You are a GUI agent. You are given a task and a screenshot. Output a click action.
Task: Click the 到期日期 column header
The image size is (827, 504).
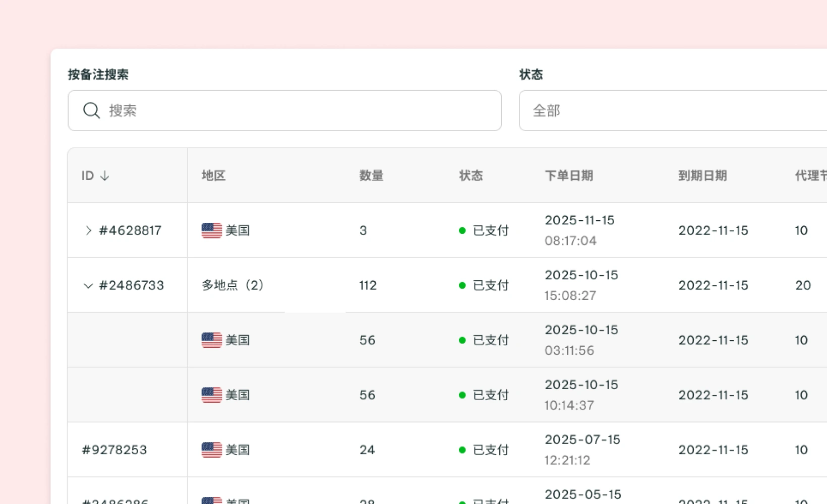702,175
